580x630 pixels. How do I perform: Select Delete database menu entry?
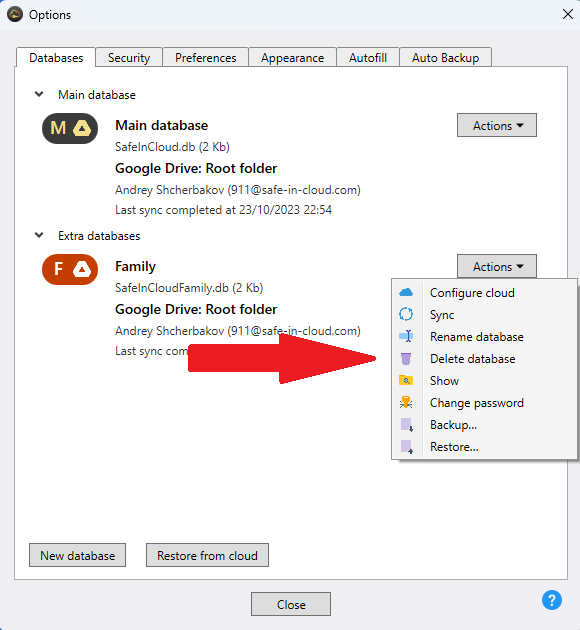(485, 359)
